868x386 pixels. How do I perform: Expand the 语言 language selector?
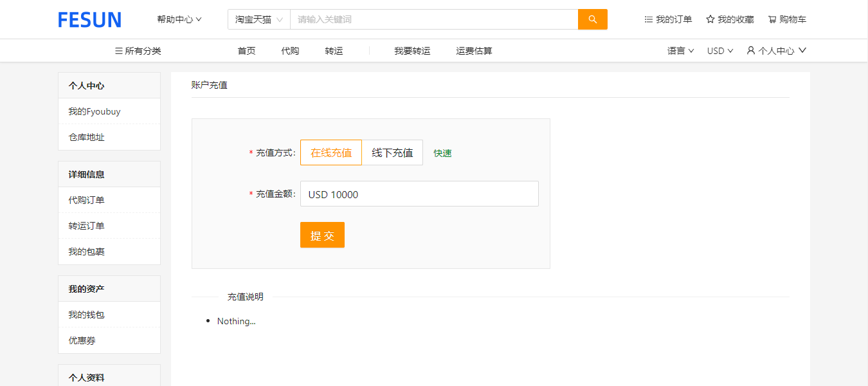[x=680, y=51]
